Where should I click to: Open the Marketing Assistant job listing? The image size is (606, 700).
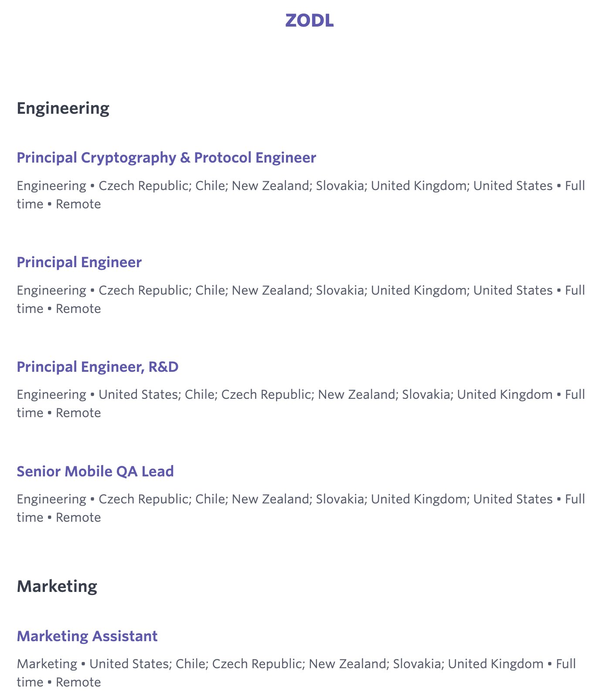87,636
